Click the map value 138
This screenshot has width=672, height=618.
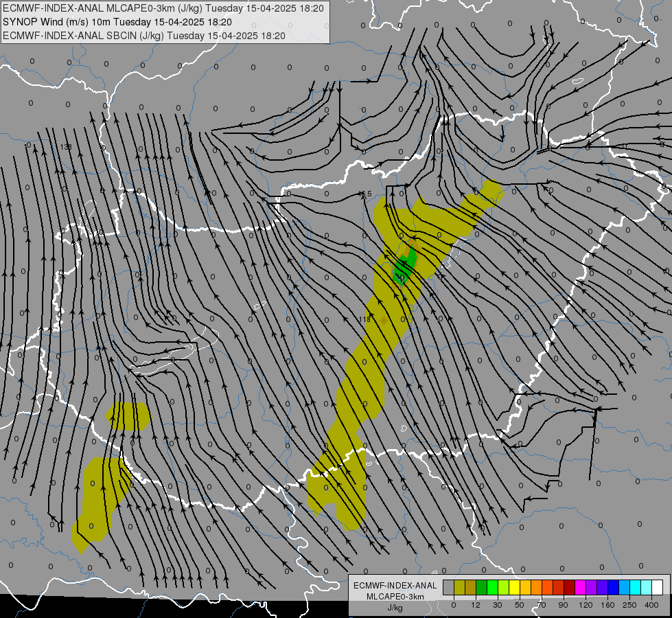pyautogui.click(x=66, y=147)
